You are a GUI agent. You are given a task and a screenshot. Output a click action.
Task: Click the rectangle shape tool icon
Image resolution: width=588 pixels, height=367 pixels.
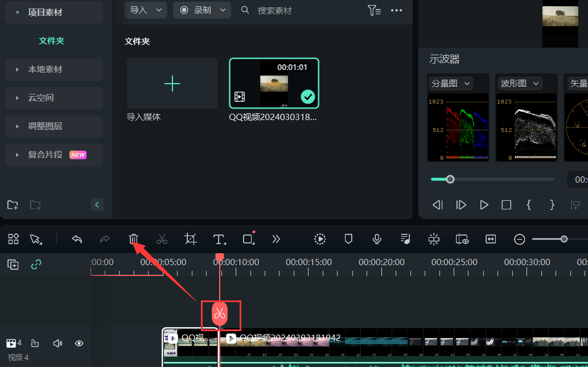tap(248, 239)
